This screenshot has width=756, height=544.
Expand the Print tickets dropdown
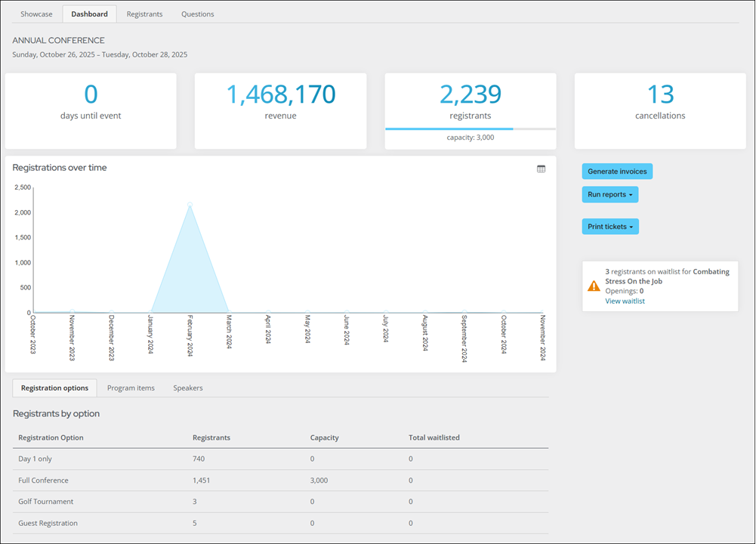click(x=609, y=227)
